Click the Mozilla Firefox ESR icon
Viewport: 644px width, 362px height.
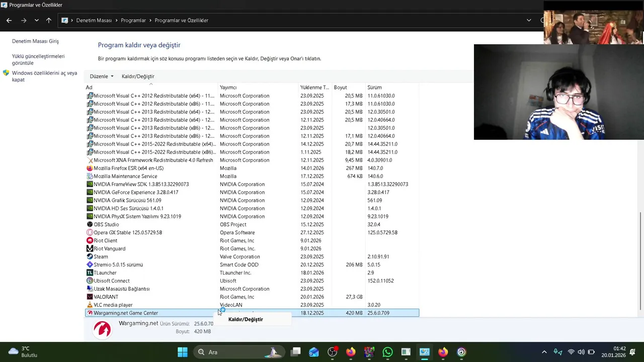pyautogui.click(x=90, y=168)
